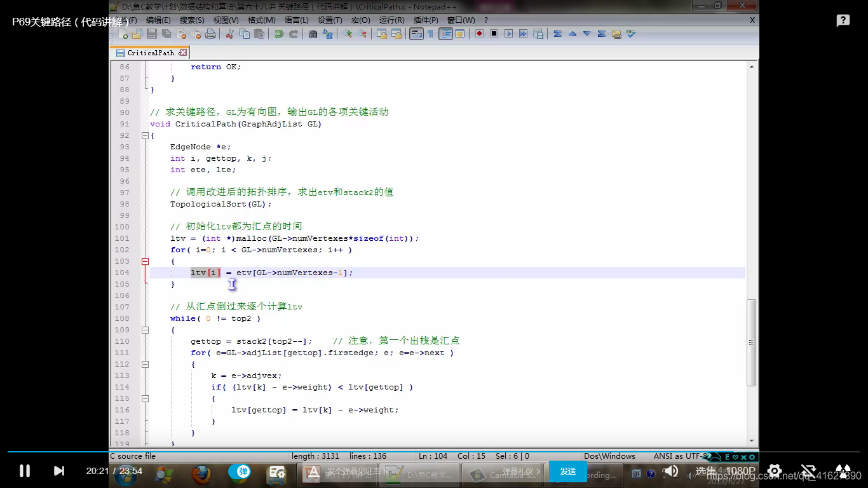
Task: Click the editor vertical scrollbar thumb
Action: (752, 343)
